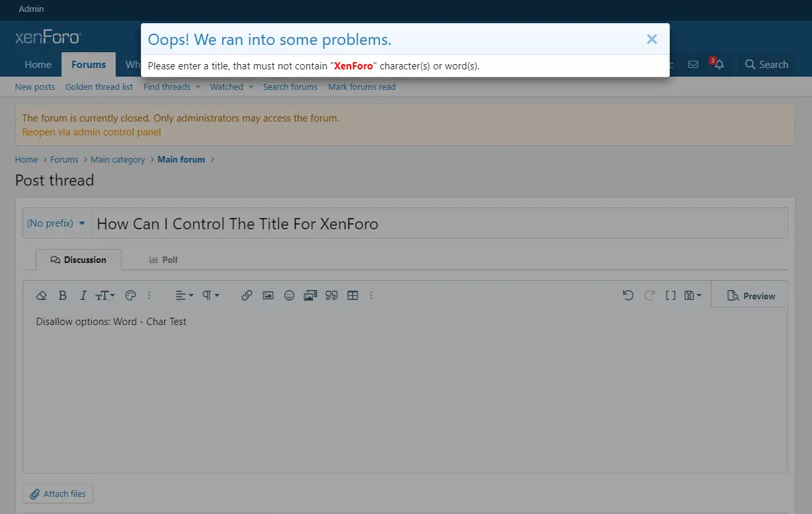
Task: Toggle BB code mode with bracket icon
Action: click(670, 295)
